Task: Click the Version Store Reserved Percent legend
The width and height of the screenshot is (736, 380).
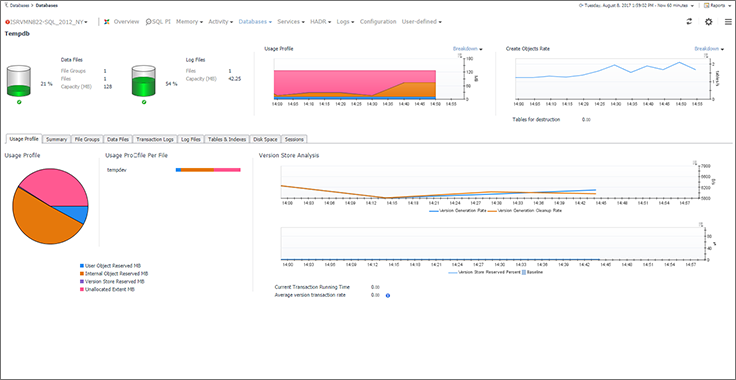Action: point(484,272)
